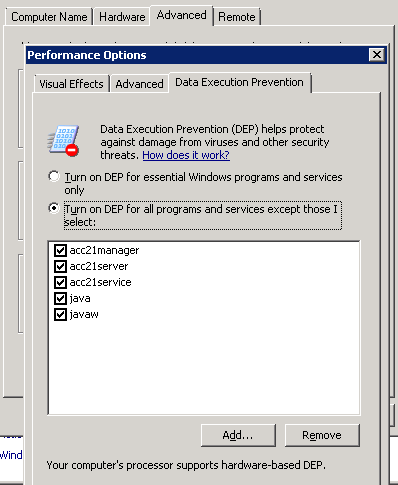This screenshot has height=485, width=398.
Task: Open the Advanced tab in Performance Options
Action: [x=139, y=84]
